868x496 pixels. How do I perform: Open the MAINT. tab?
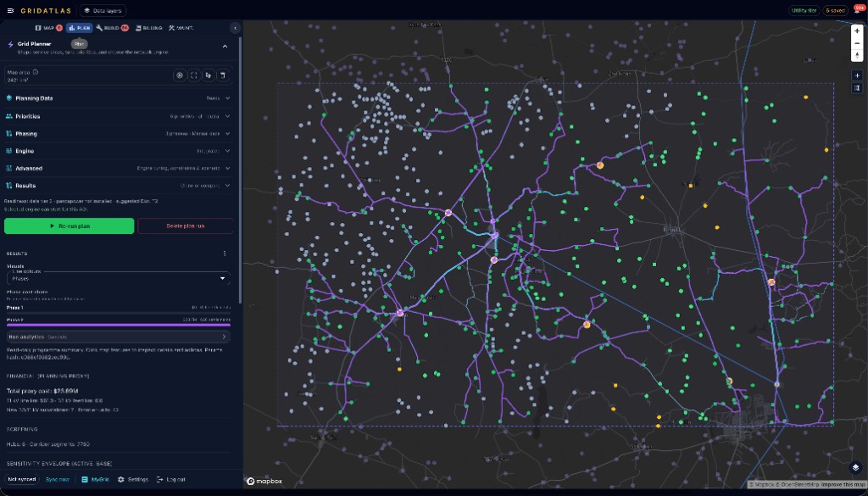[x=181, y=28]
